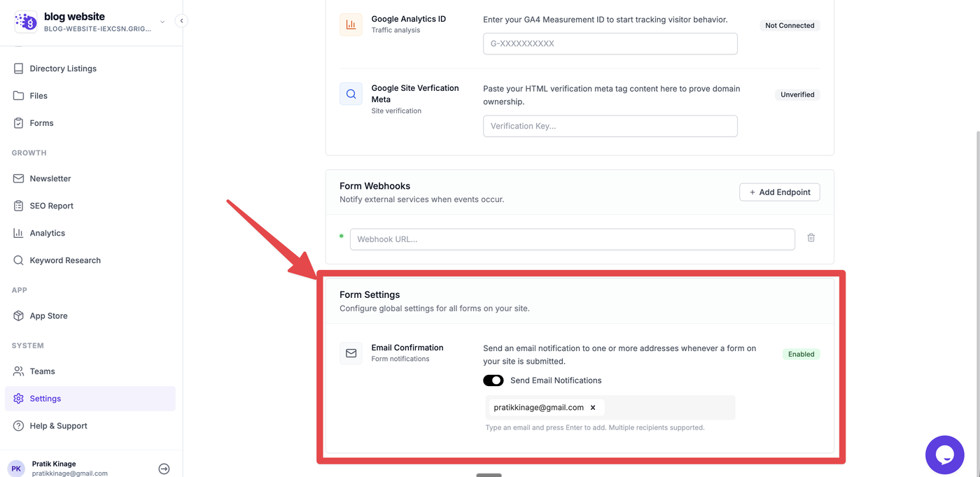
Task: Focus the Webhook URL input field
Action: 572,239
